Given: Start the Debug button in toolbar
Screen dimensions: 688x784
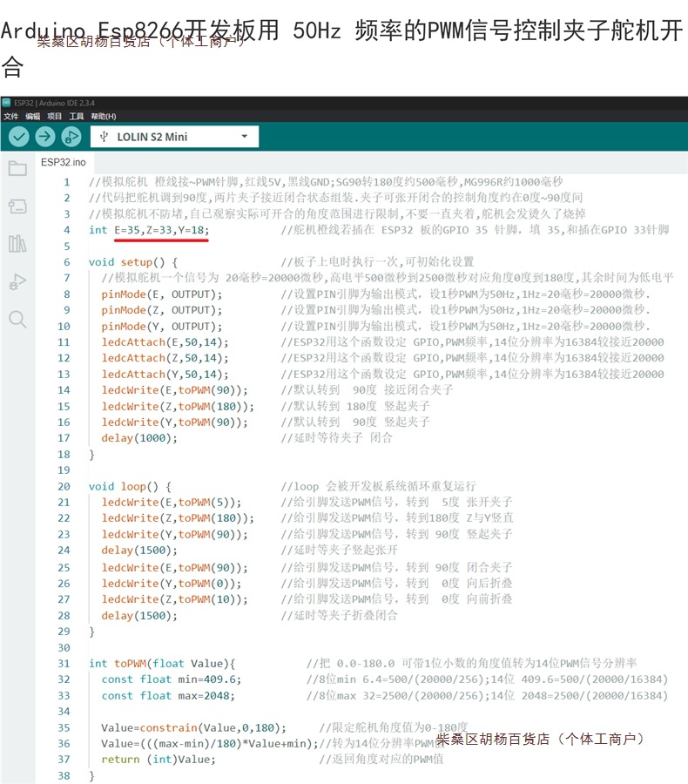Looking at the screenshot, I should pos(71,137).
